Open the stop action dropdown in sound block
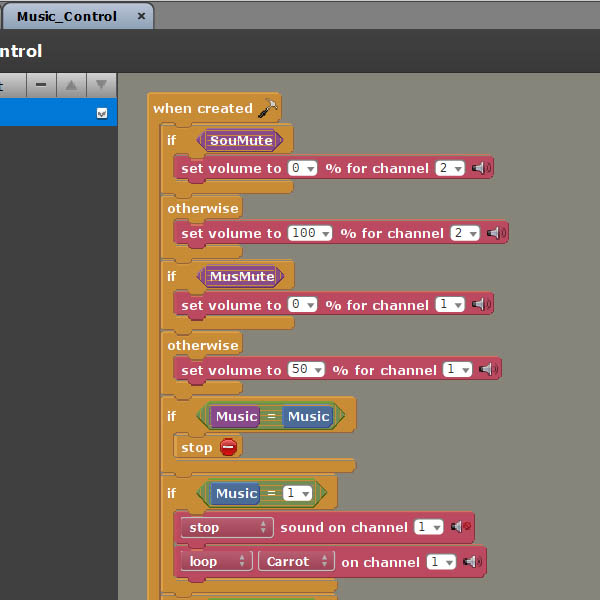600x600 pixels. click(x=227, y=527)
